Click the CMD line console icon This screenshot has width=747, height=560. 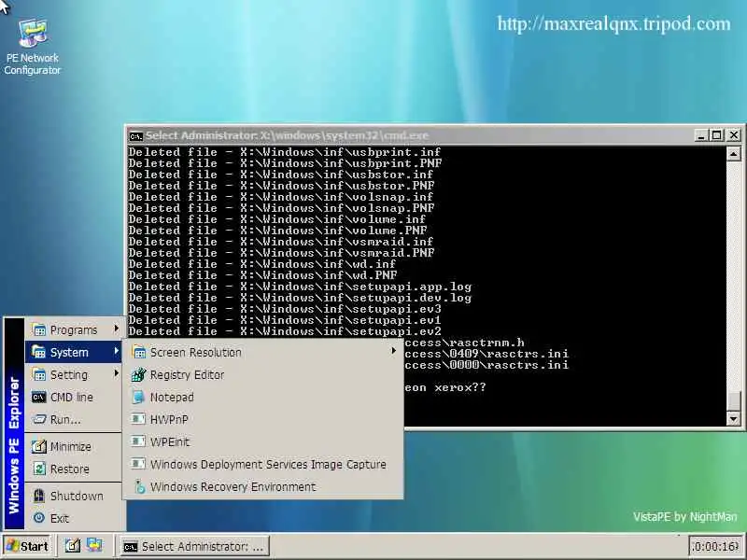[x=38, y=398]
